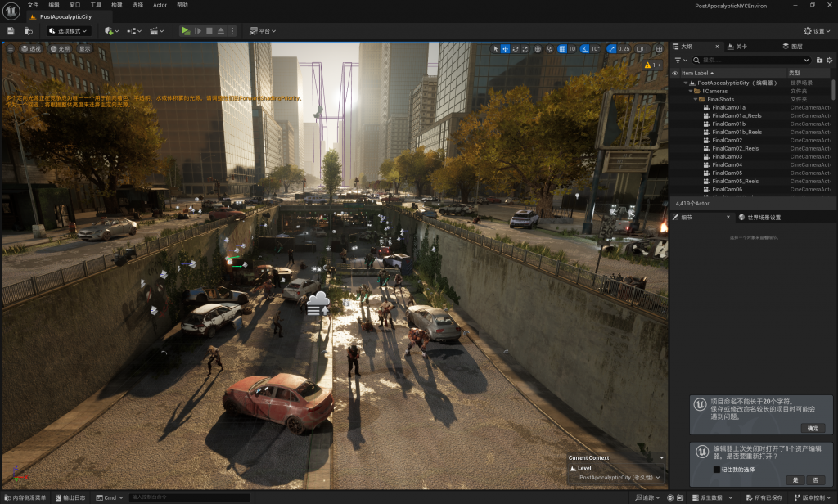Screen dimensions: 838x504
Task: Click the stop simulation button
Action: tap(209, 31)
